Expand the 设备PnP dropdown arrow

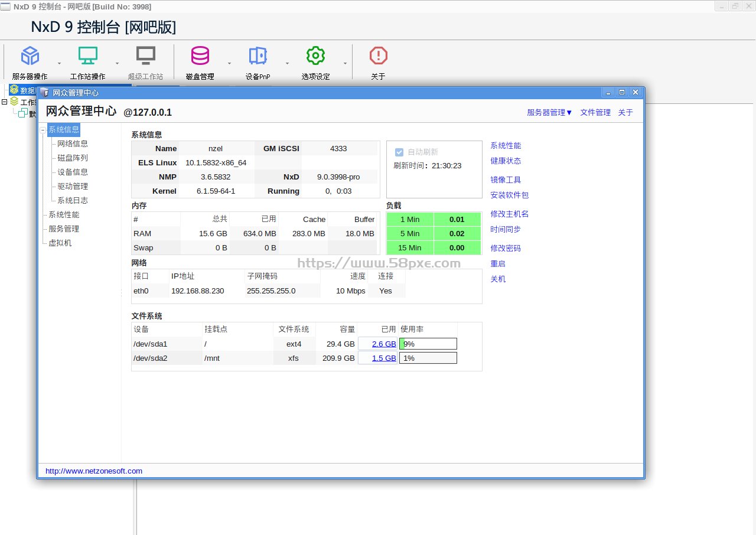click(287, 63)
